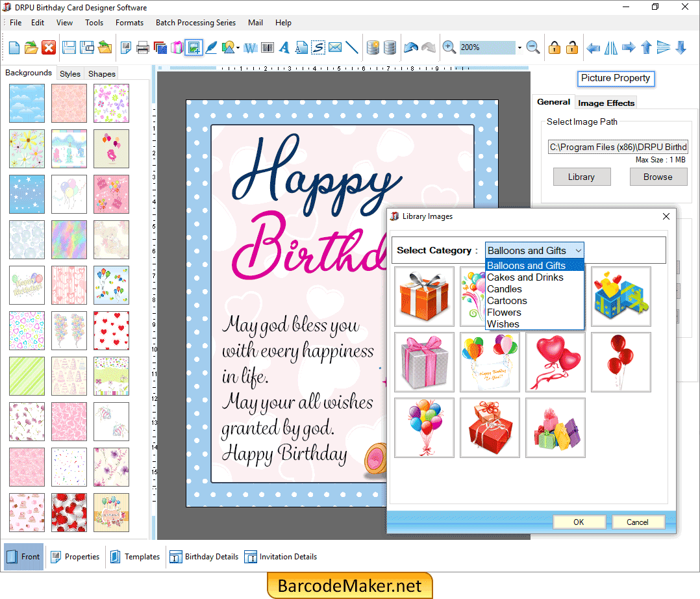The image size is (700, 599).
Task: Click the New document icon
Action: point(14,47)
